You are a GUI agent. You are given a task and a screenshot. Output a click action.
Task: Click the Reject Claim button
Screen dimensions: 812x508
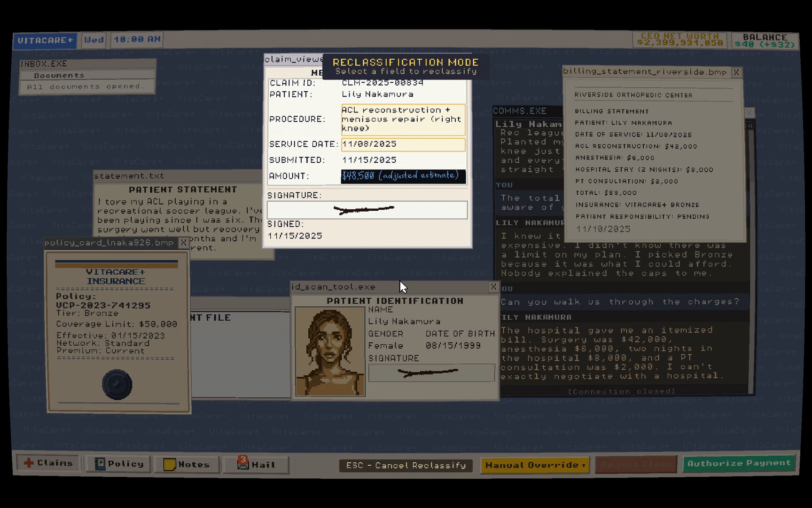pos(636,465)
